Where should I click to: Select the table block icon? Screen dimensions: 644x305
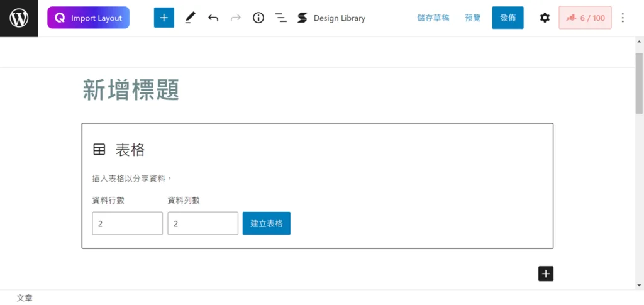tap(99, 150)
